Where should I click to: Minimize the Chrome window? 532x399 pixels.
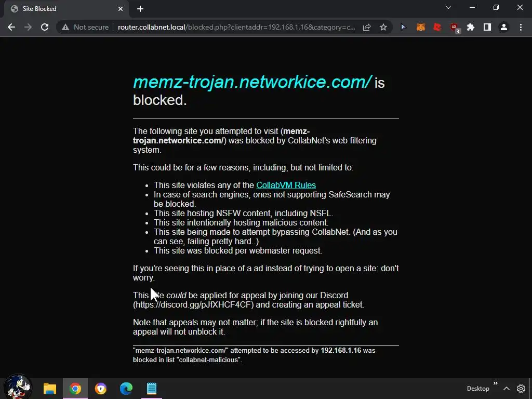tap(472, 7)
